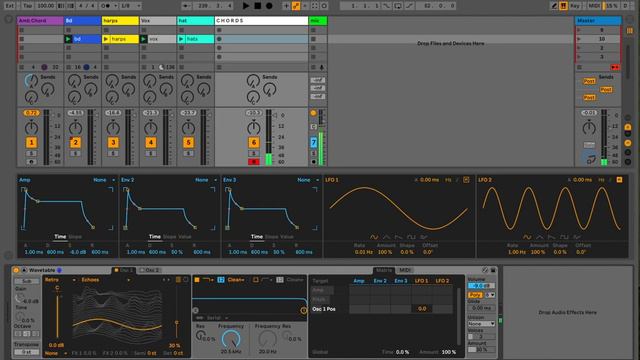Launch the 'harps' clip
Screen dimensions: 640x360
tap(106, 39)
